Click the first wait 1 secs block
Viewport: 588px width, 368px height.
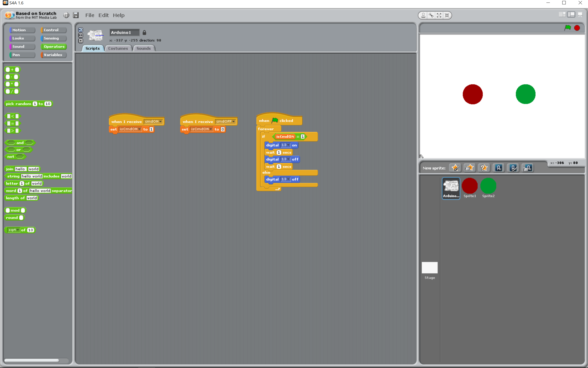click(x=278, y=152)
